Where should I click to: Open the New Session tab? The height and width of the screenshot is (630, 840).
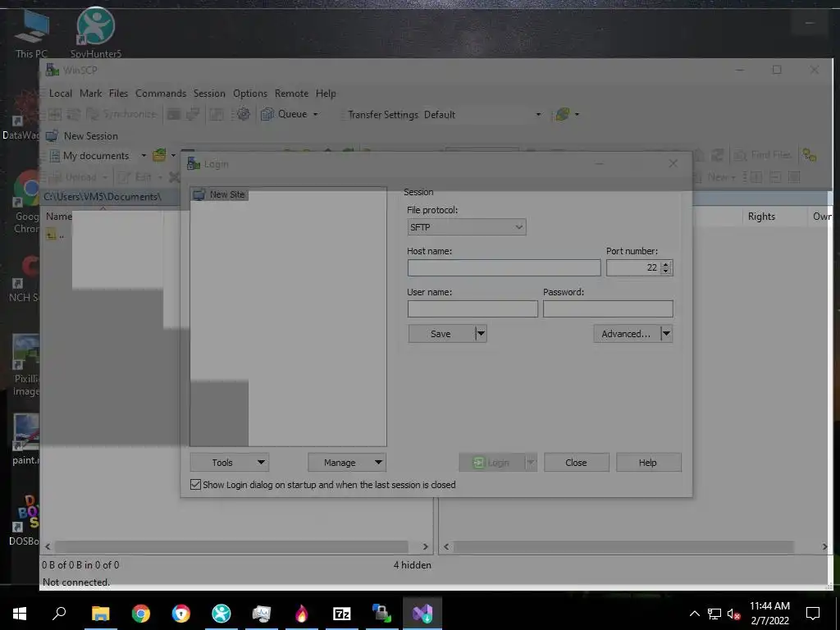tap(82, 136)
